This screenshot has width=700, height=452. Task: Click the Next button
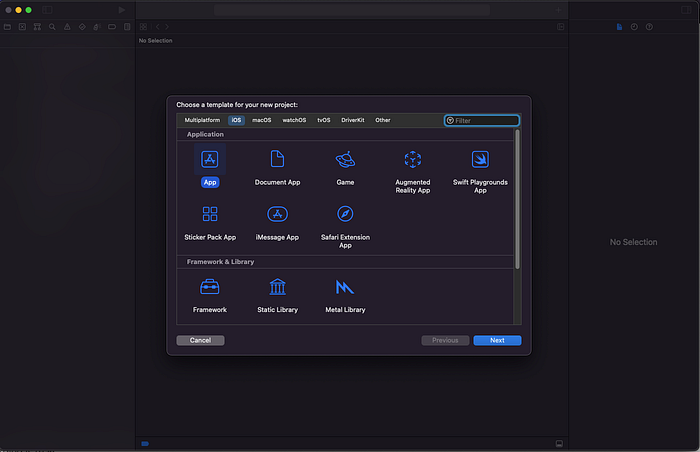coord(497,340)
